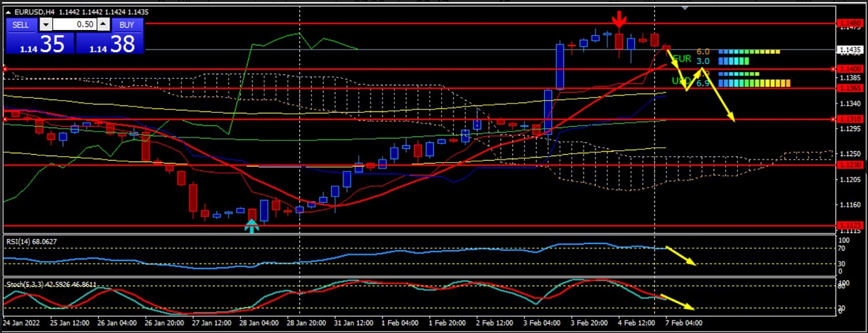Select the cyan up arrow buy marker

[x=251, y=227]
